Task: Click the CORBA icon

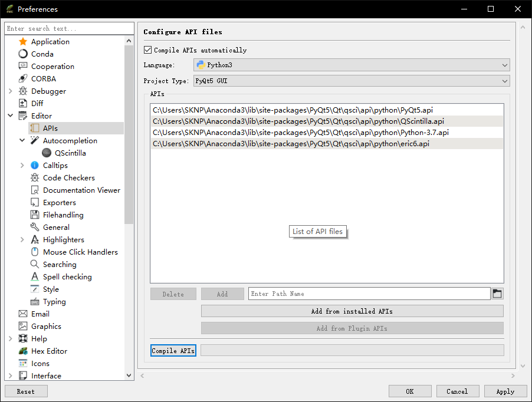Action: (x=23, y=78)
